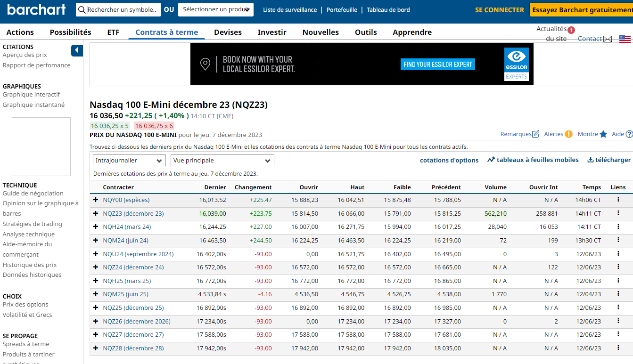Image resolution: width=633 pixels, height=364 pixels.
Task: Click the Contact envelope icon
Action: 608,39
